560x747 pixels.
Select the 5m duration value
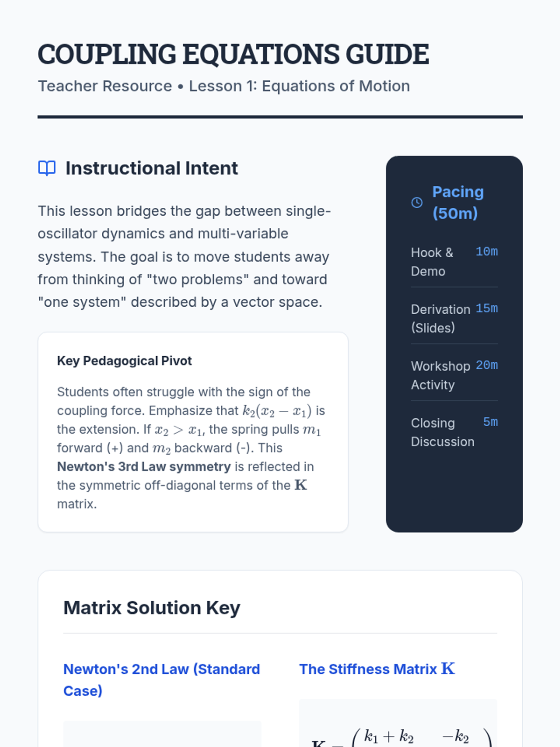point(490,422)
